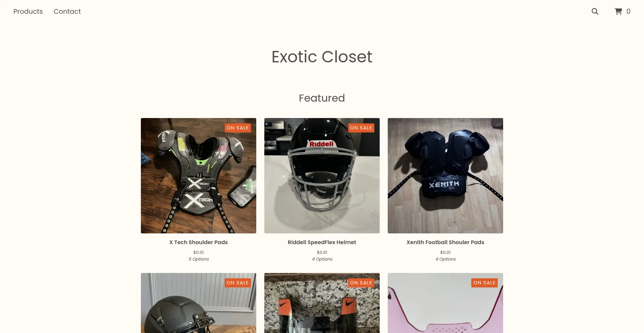
Task: Click the Riddell SpeedFlex Helmet title
Action: [x=322, y=242]
